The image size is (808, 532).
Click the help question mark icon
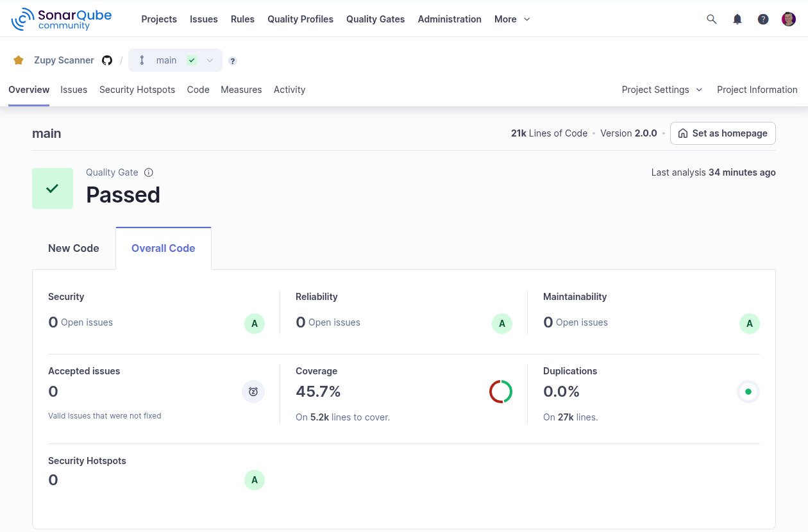(763, 19)
